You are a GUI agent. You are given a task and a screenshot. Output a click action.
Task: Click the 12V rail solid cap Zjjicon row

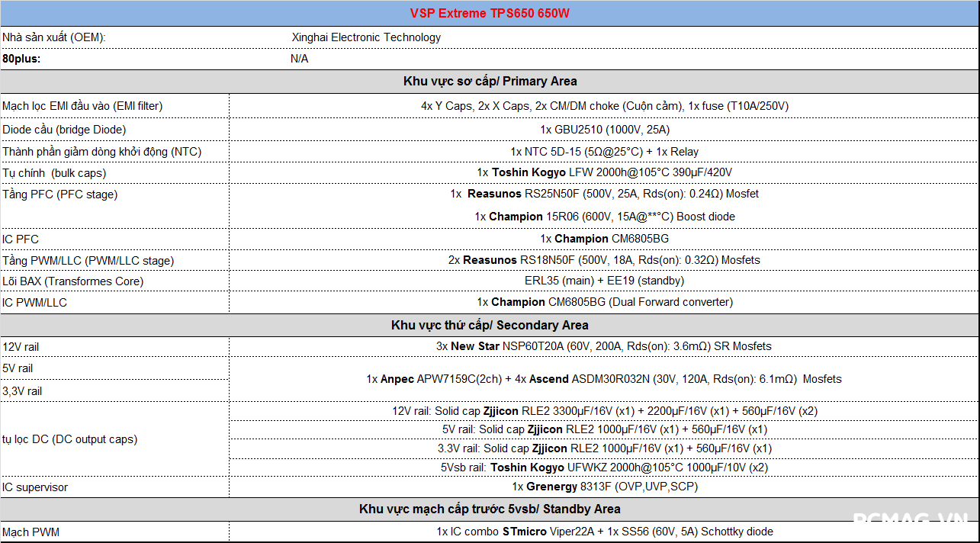click(x=604, y=411)
